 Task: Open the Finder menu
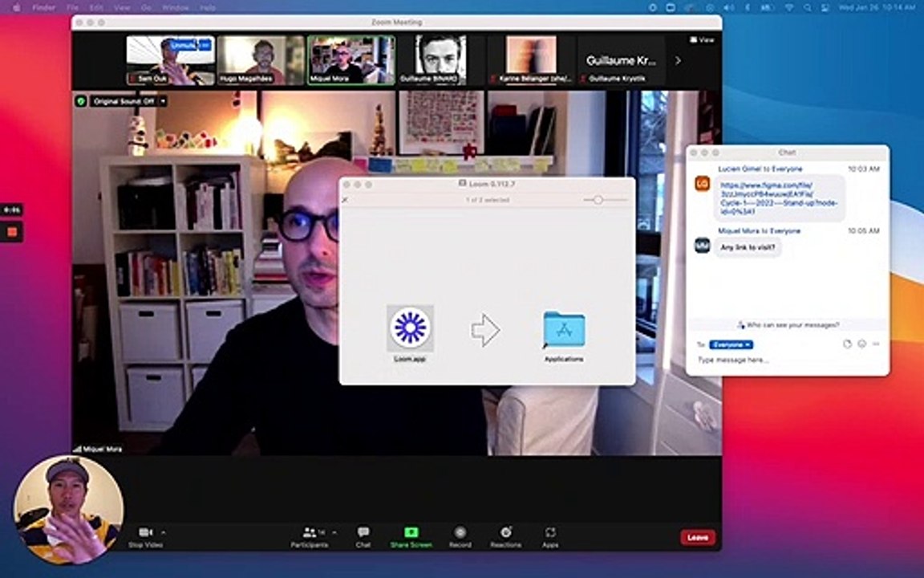click(44, 8)
